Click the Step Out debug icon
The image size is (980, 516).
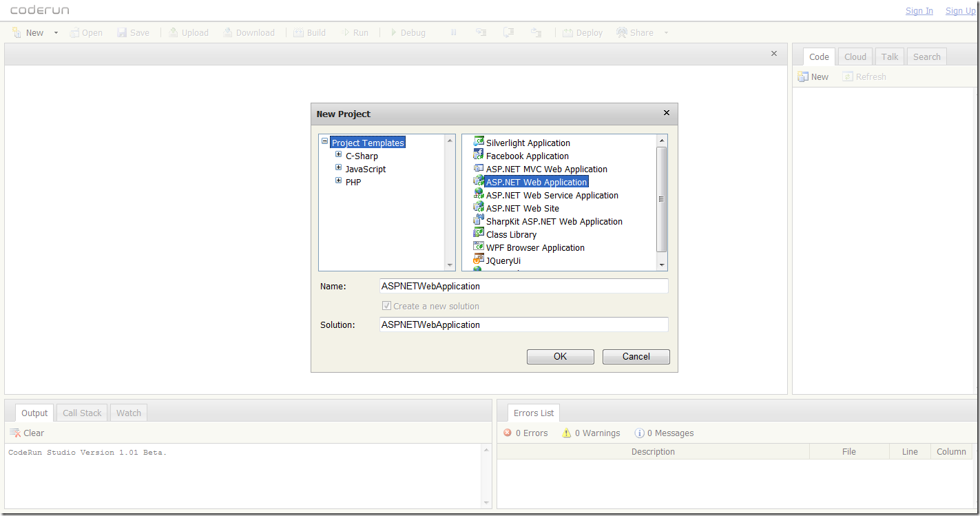click(x=536, y=32)
